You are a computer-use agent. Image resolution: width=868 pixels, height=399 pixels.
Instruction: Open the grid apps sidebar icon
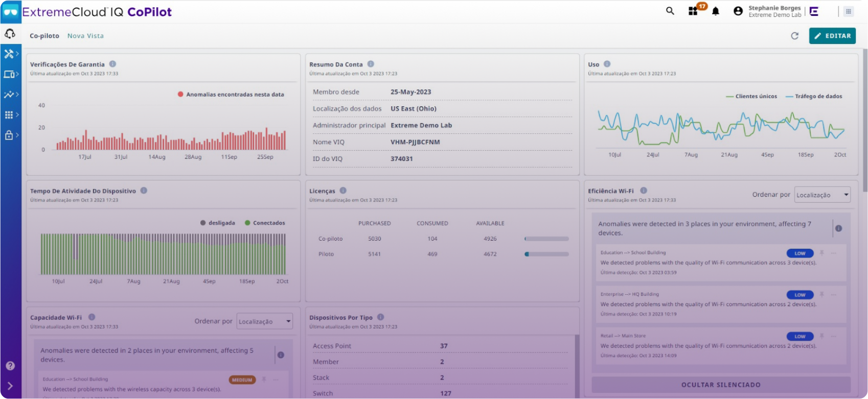[9, 115]
